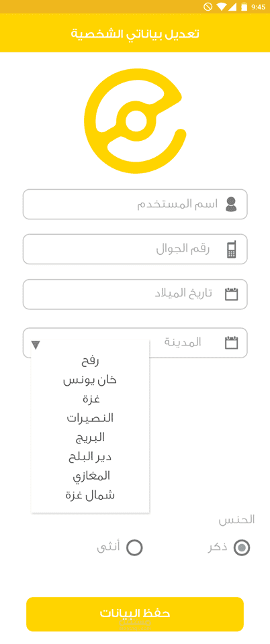
Task: Tap the battery icon in status bar
Action: (244, 7)
